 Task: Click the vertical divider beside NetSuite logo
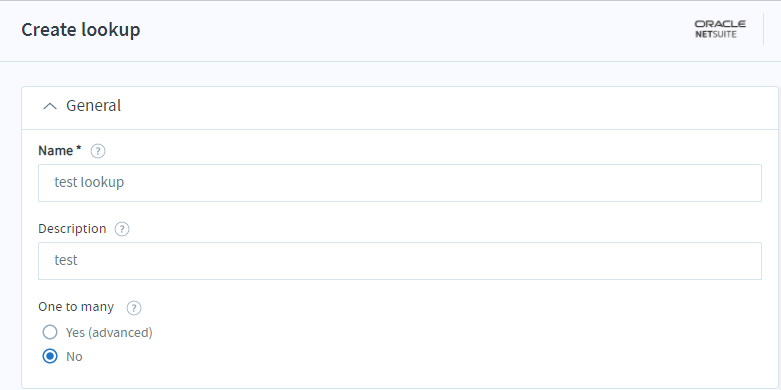coord(763,29)
